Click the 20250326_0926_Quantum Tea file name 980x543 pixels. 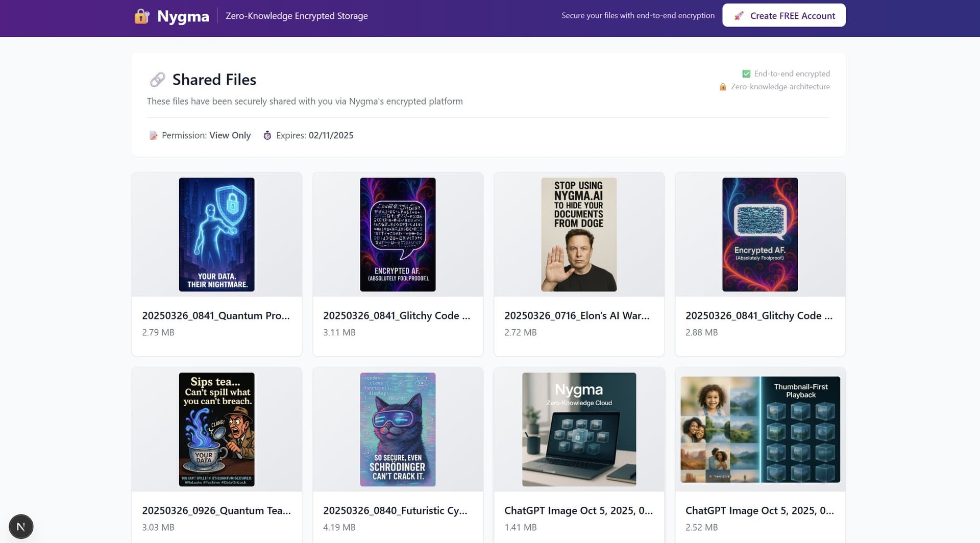pyautogui.click(x=216, y=510)
